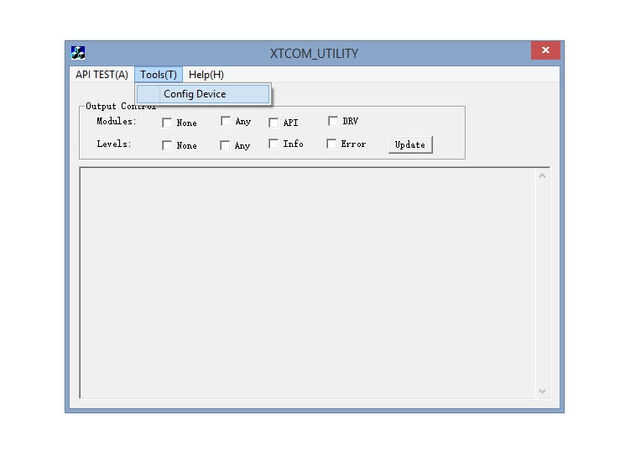Open the Tools(T) menu
The height and width of the screenshot is (472, 620).
tap(158, 74)
